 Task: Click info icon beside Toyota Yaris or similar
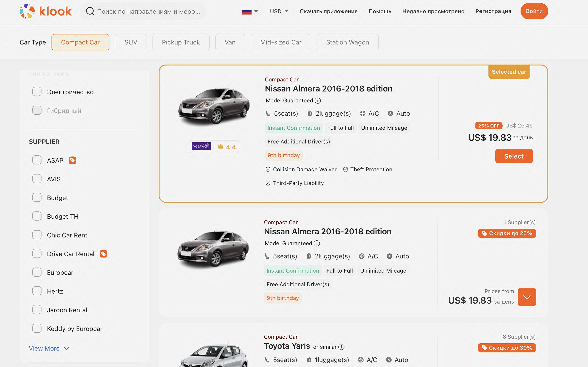[341, 347]
